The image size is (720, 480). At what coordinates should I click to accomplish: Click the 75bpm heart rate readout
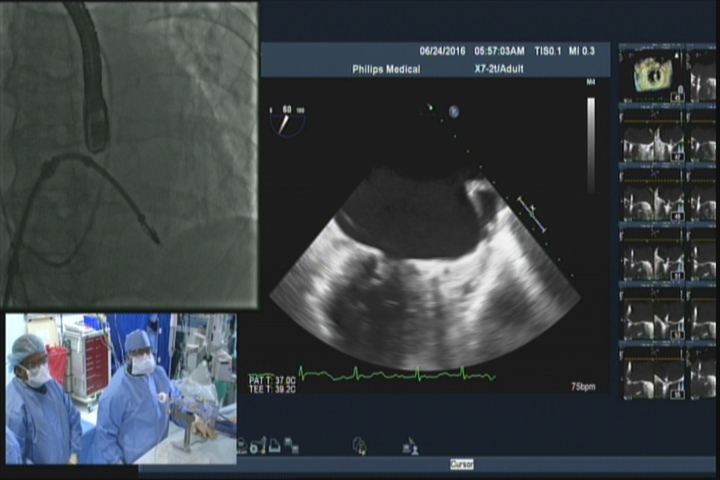tap(583, 387)
